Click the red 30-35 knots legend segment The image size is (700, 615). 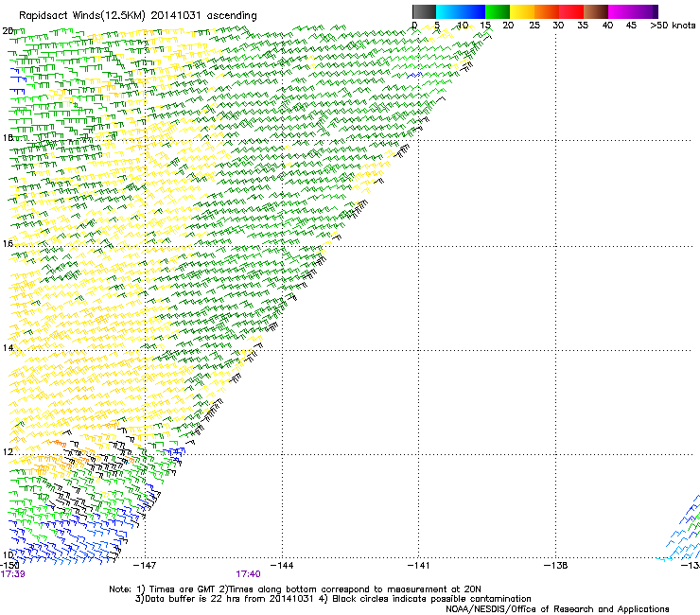click(571, 11)
